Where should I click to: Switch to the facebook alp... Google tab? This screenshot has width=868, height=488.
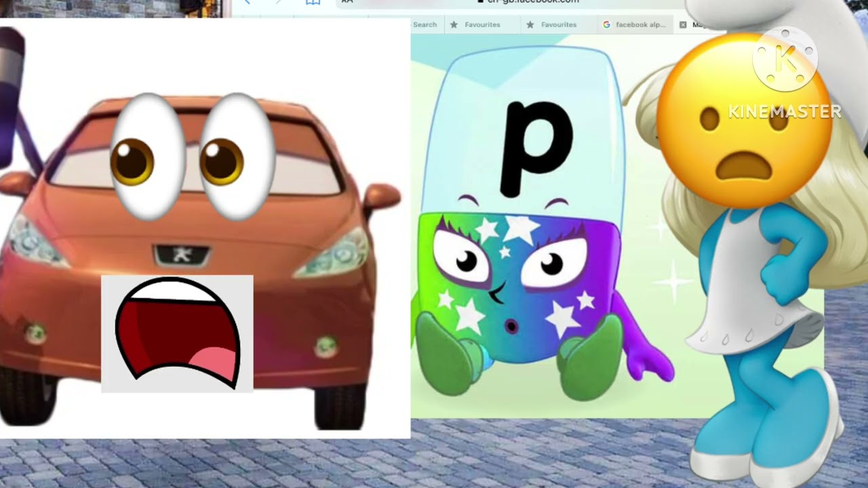[635, 24]
